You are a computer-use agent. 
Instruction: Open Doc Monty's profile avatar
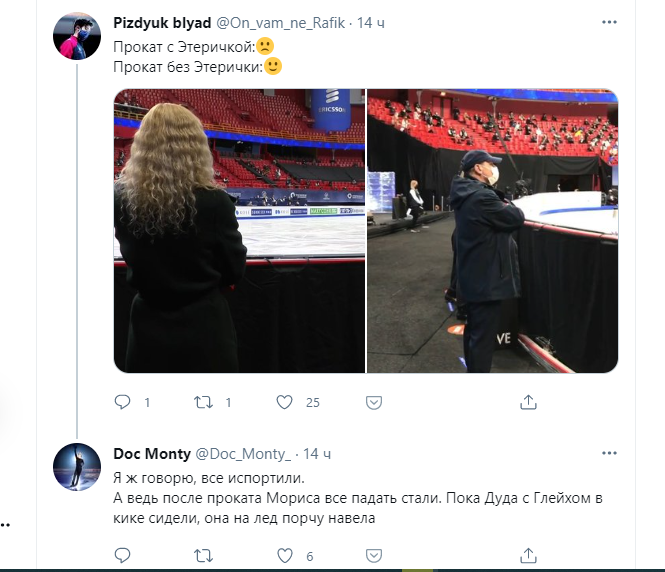tap(78, 467)
